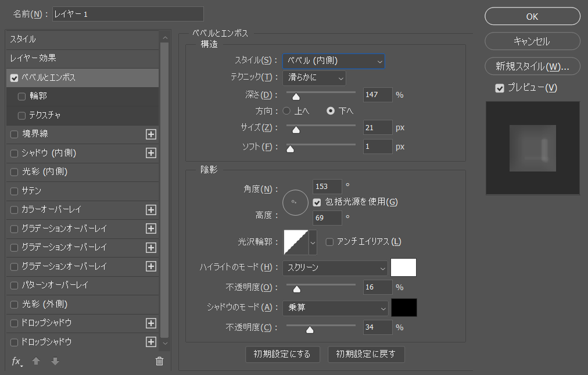Screen dimensions: 588x375
Task: Click the move effect up arrow
Action: (x=36, y=361)
